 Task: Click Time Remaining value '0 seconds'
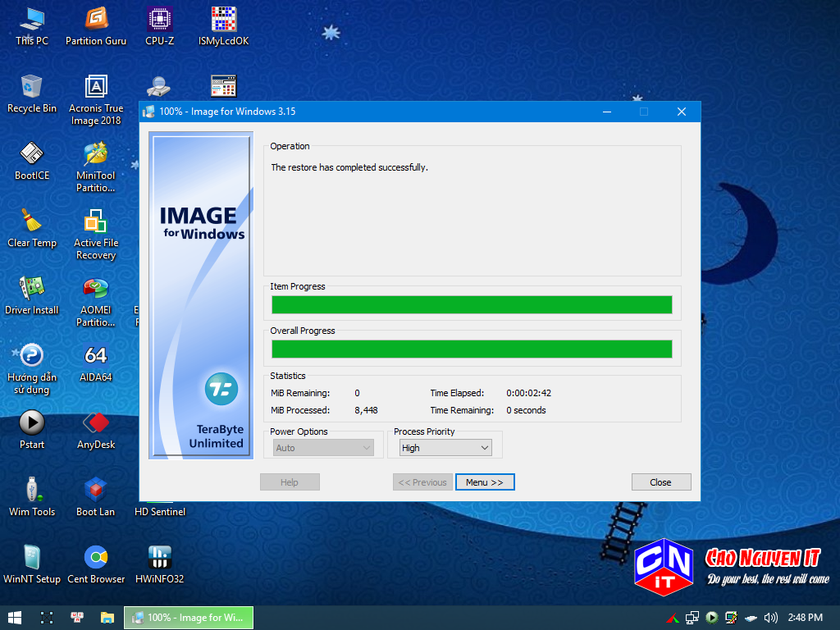point(526,410)
